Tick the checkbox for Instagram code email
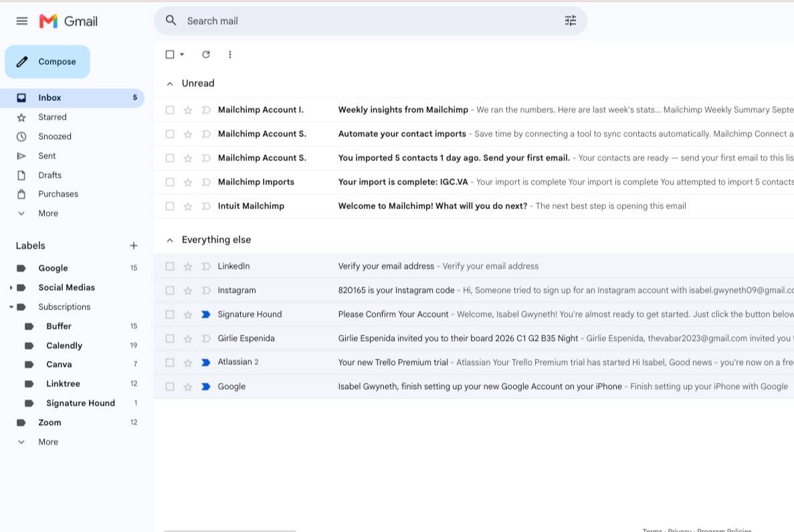Viewport: 794px width, 532px height. pos(170,291)
